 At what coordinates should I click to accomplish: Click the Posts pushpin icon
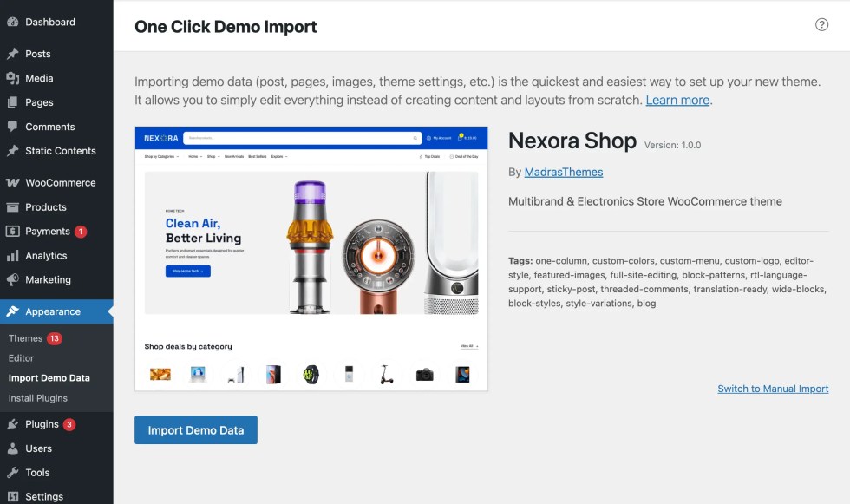(x=12, y=54)
